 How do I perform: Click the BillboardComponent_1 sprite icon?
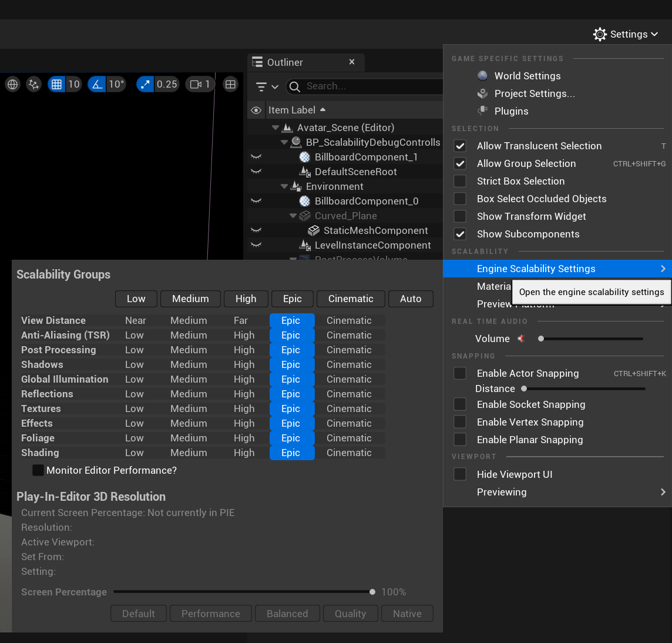[x=305, y=157]
